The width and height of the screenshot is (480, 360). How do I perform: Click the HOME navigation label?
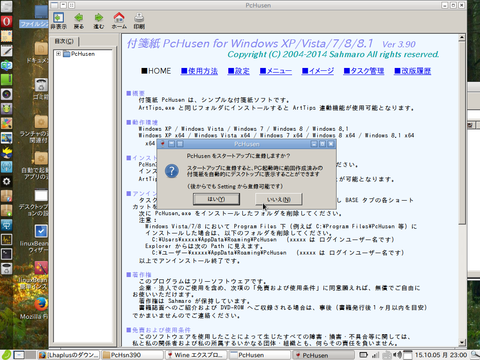(156, 71)
